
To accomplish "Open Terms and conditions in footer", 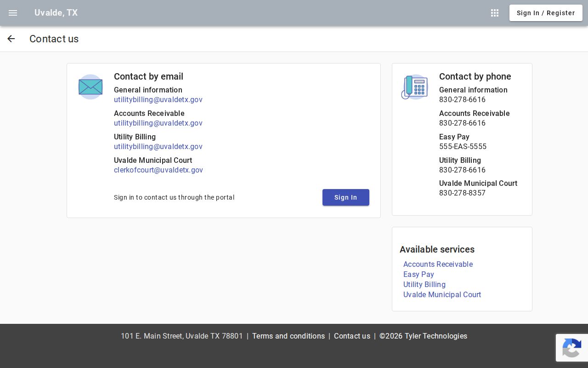I will pos(288,336).
